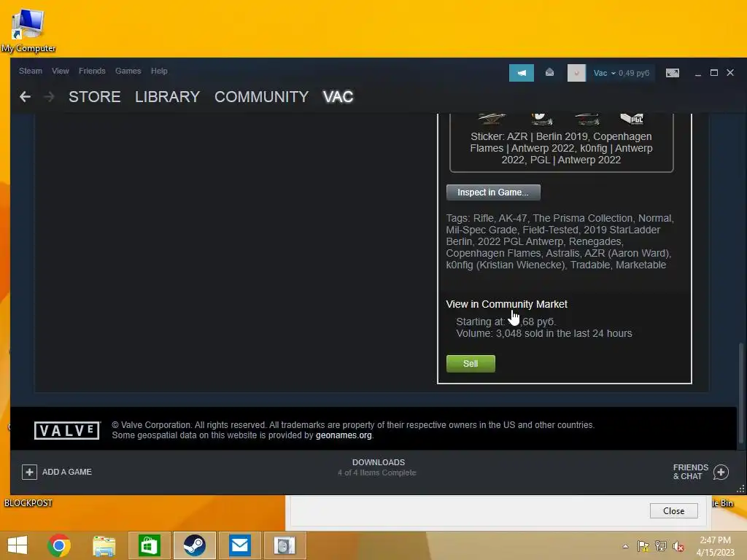Go to the STORE tab
The image size is (747, 560).
pyautogui.click(x=94, y=97)
